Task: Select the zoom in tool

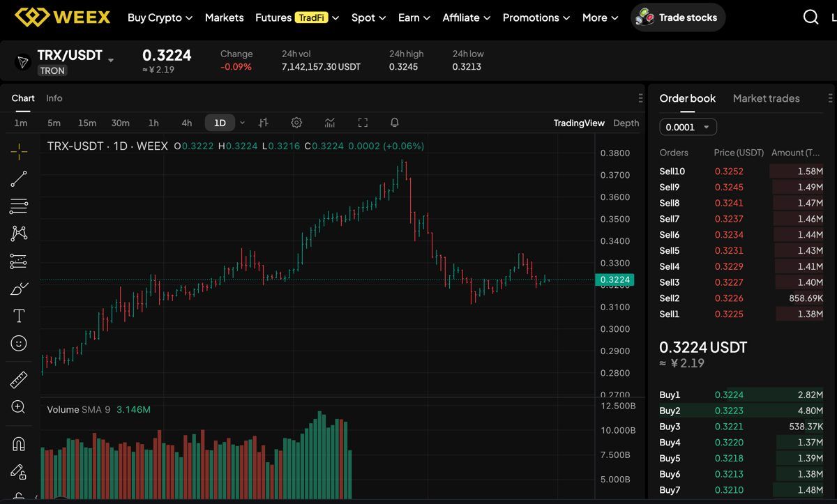Action: (19, 407)
